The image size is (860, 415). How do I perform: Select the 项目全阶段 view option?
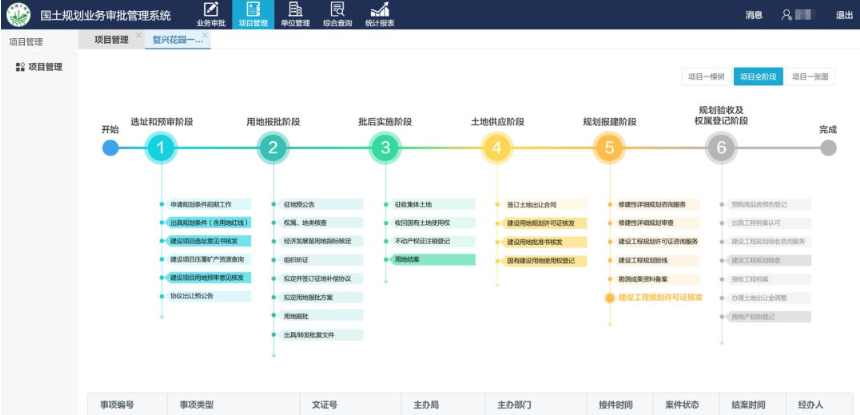[x=758, y=76]
